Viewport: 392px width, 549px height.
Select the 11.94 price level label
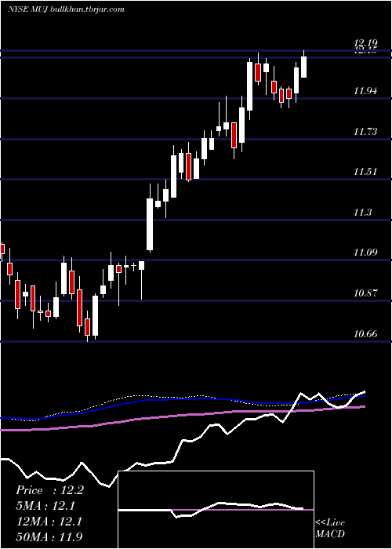[365, 92]
